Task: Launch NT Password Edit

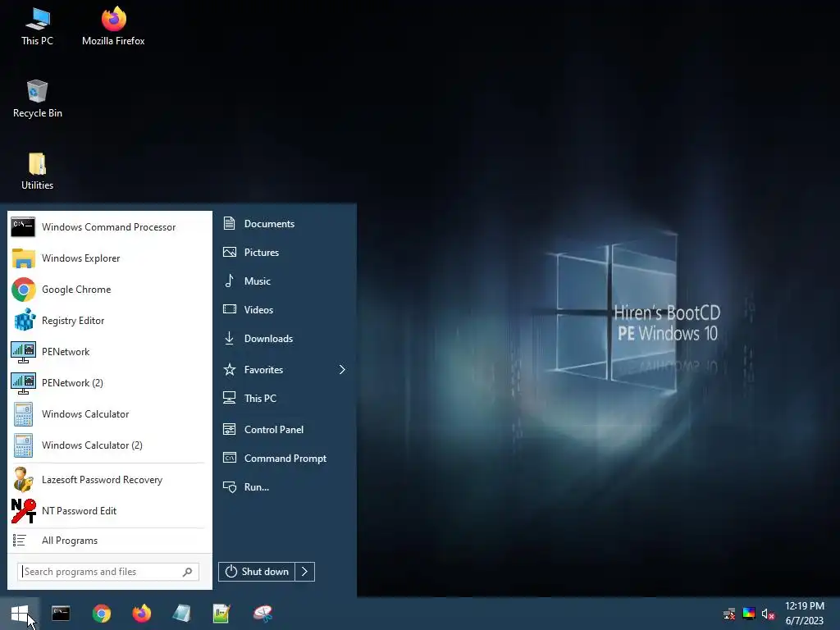Action: 109,510
